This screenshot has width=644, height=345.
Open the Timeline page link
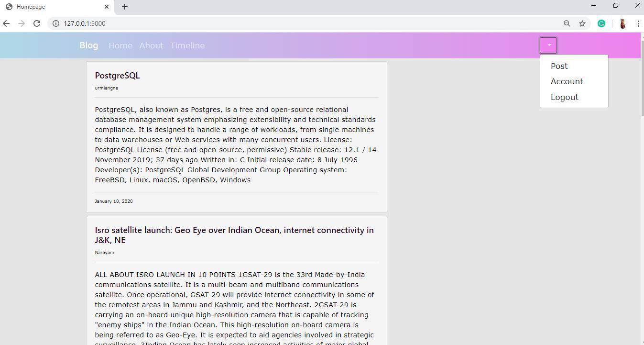click(x=187, y=45)
